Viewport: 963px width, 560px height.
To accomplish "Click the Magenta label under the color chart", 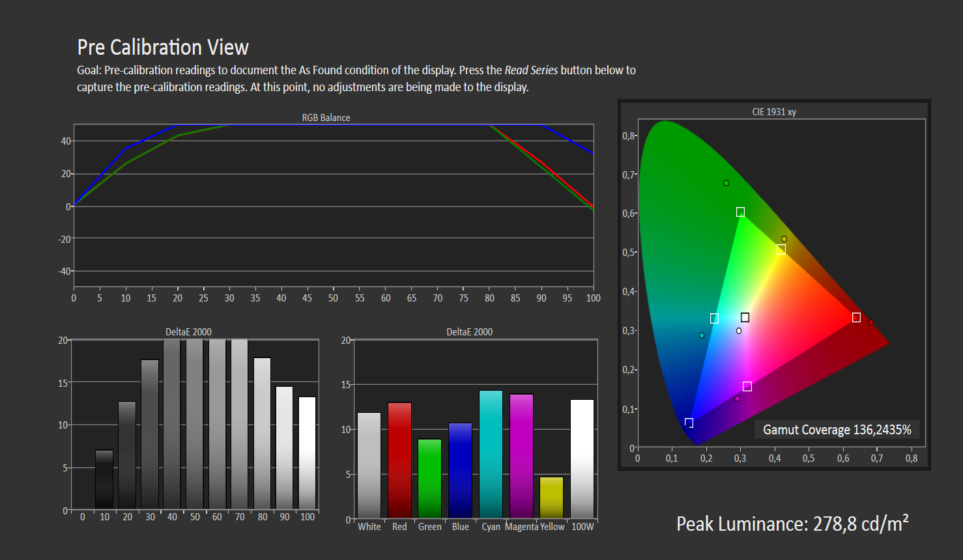I will pyautogui.click(x=521, y=527).
